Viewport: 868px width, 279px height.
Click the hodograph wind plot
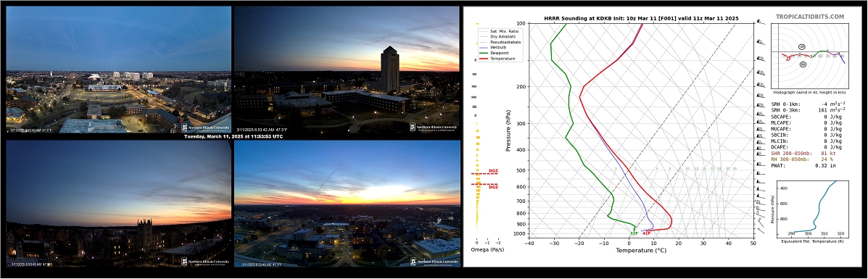click(x=810, y=56)
